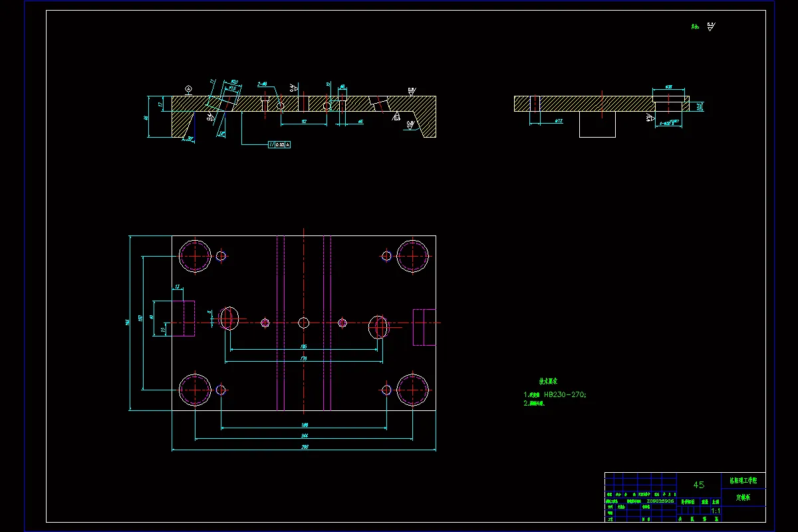Select the 296 overall width dimension
This screenshot has height=532, width=798.
(305, 447)
